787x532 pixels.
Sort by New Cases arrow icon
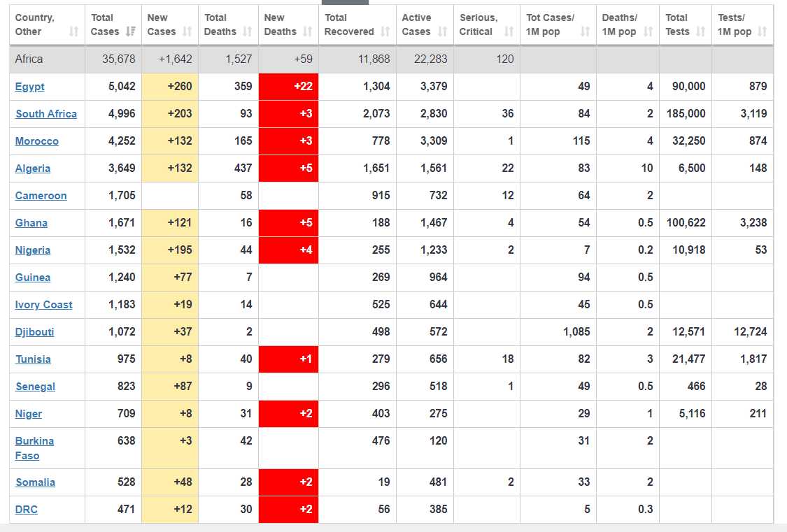click(187, 31)
